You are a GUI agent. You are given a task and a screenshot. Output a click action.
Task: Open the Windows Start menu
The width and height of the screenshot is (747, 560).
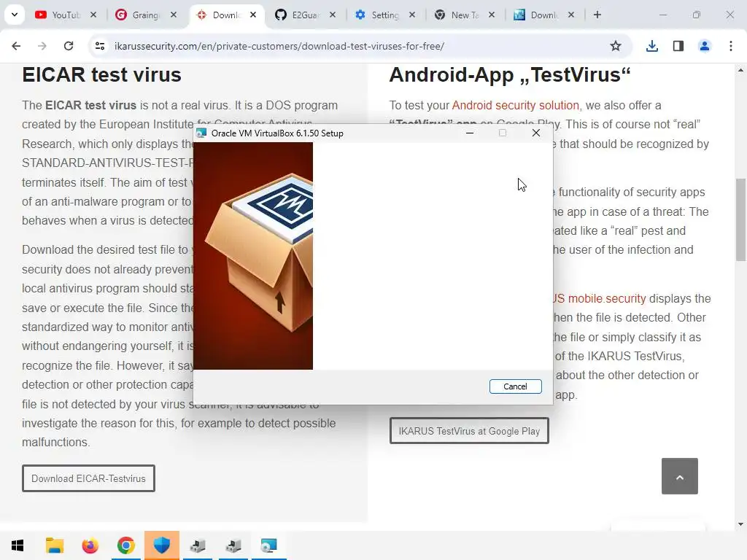click(18, 545)
